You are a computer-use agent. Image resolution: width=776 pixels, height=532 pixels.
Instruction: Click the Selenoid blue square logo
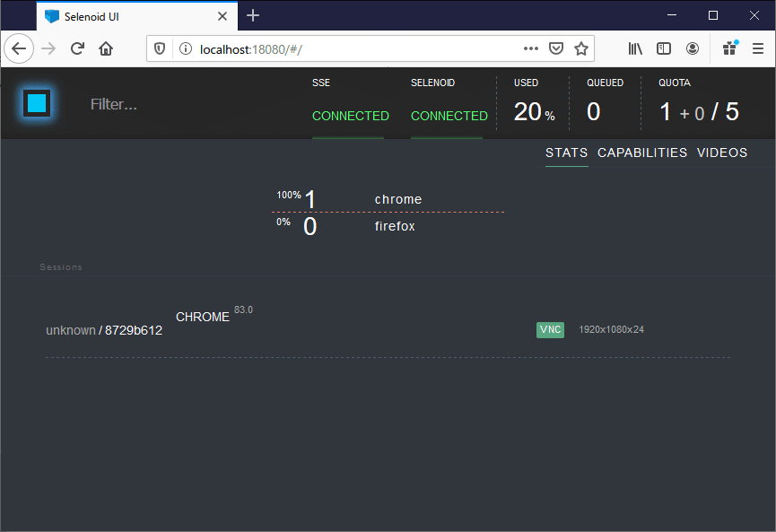[37, 103]
